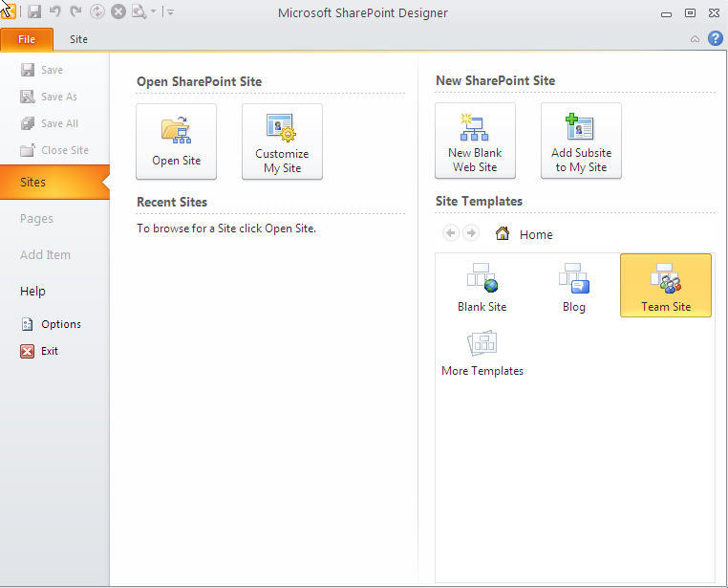The width and height of the screenshot is (728, 588).
Task: Switch to the Site ribbon tab
Action: [78, 39]
